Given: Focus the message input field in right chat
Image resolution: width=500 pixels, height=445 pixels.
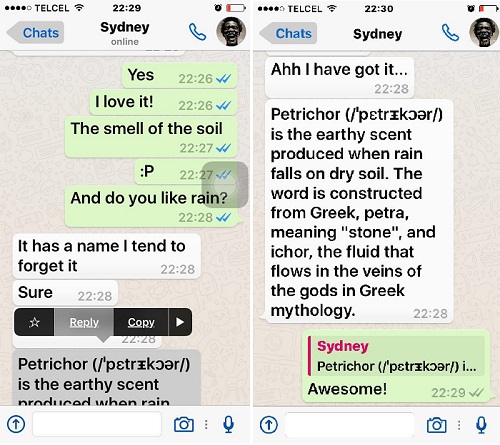Looking at the screenshot, I should 350,425.
